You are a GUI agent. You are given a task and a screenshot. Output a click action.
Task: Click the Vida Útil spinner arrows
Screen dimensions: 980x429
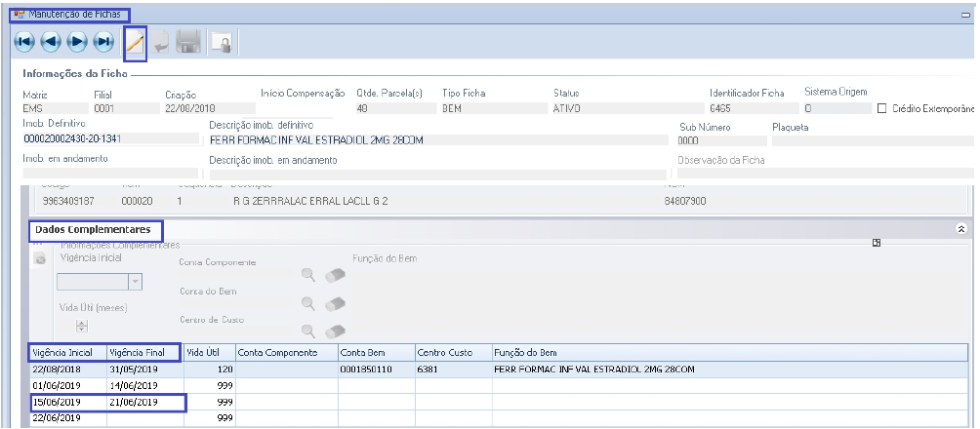[x=82, y=327]
